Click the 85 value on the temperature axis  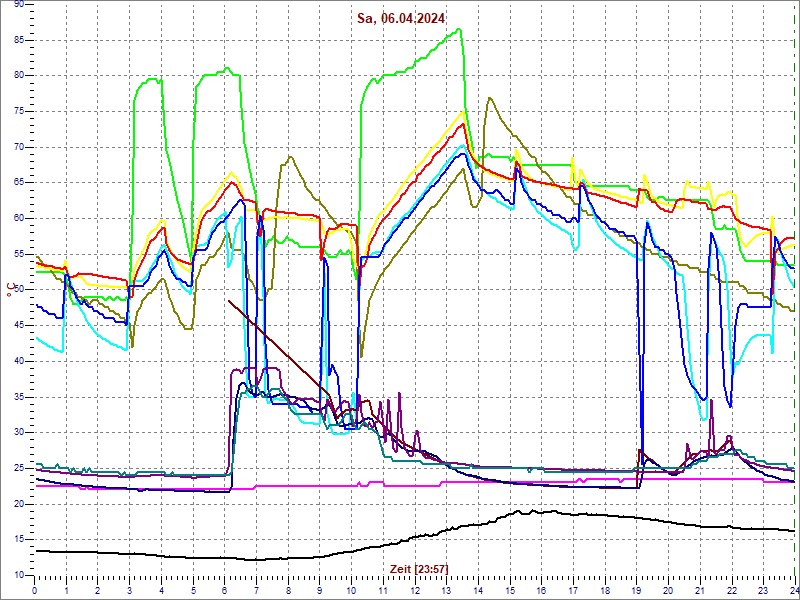point(19,40)
